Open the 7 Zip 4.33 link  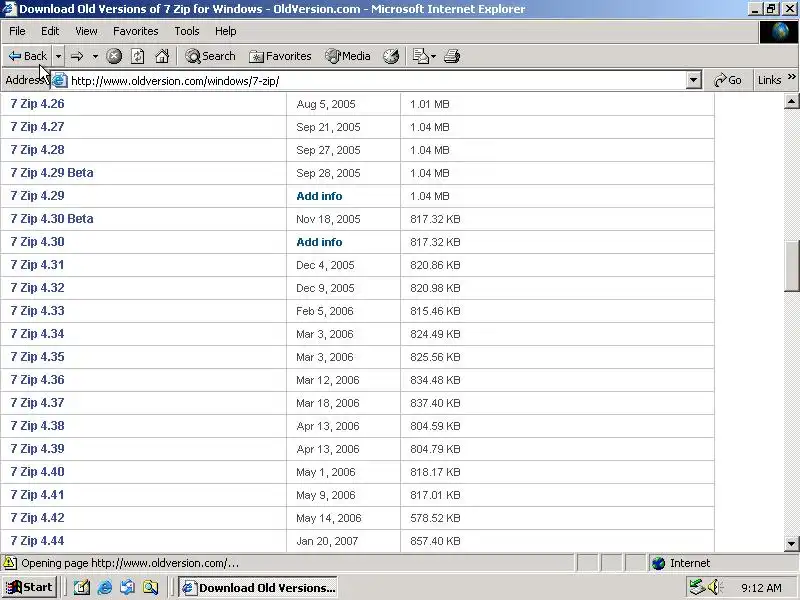(x=37, y=311)
